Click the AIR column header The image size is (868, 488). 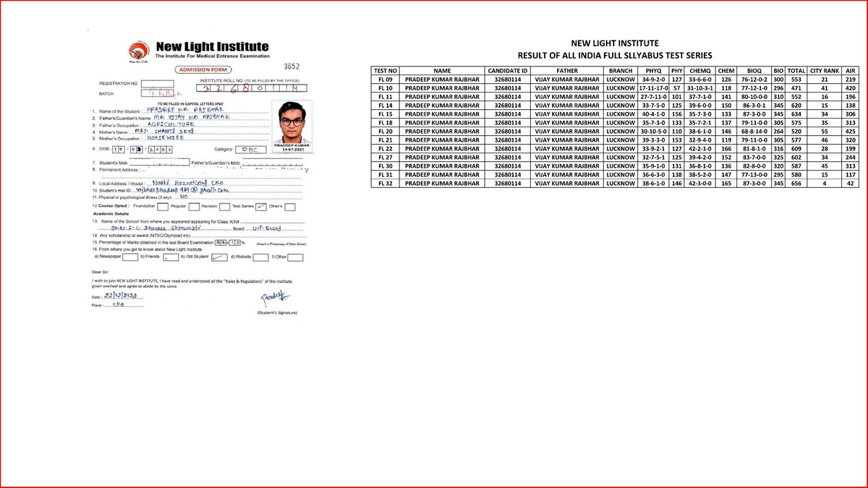(850, 71)
